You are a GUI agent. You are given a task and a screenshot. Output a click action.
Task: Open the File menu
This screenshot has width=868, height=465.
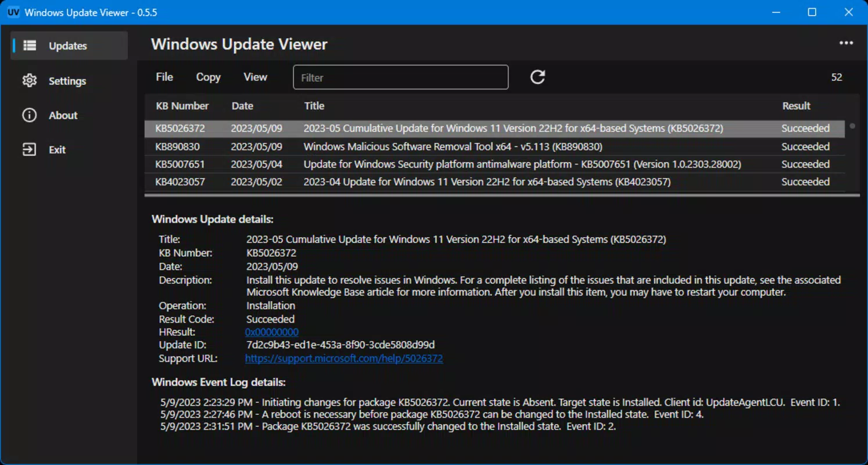pyautogui.click(x=164, y=77)
